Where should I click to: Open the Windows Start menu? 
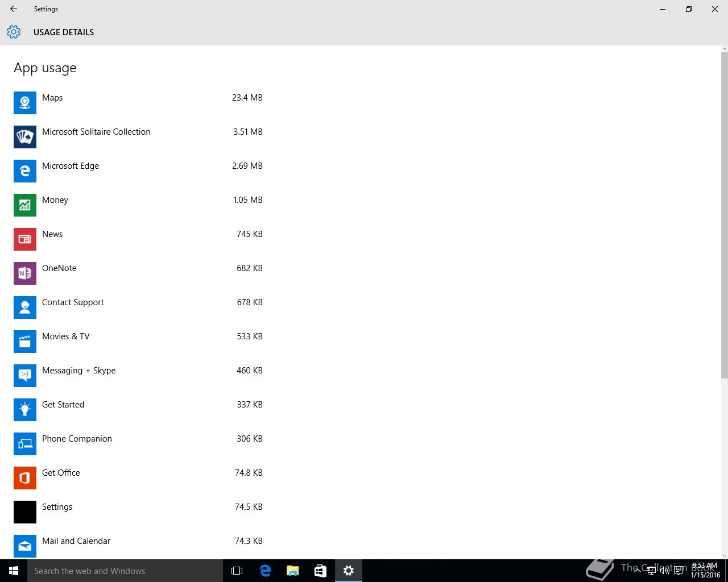click(x=14, y=571)
